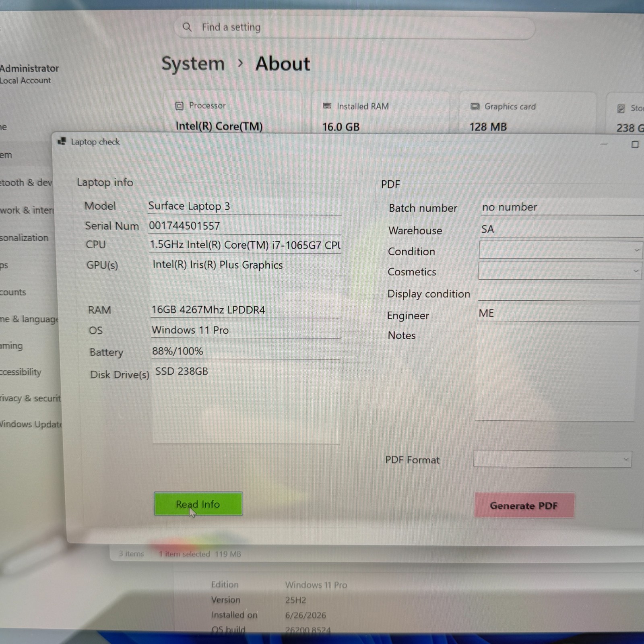644x644 pixels.
Task: Click the Processor chip icon in Settings
Action: click(179, 106)
